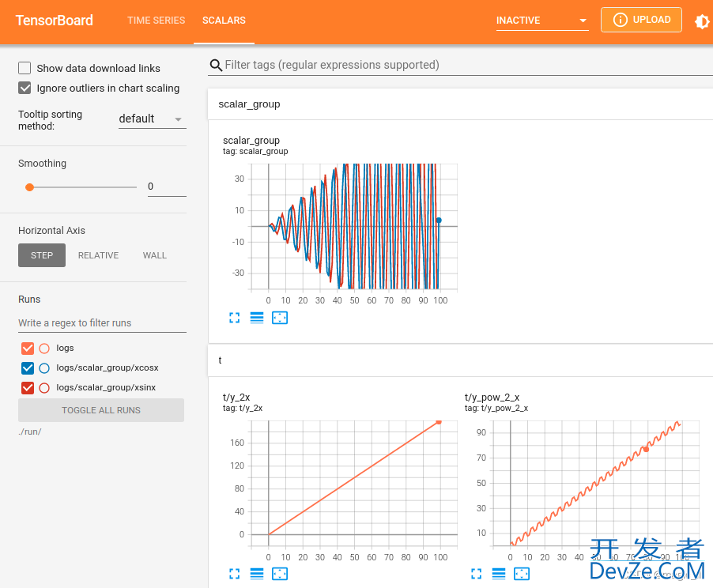The width and height of the screenshot is (713, 588).
Task: Uncheck Ignore outliers in chart scaling
Action: pyautogui.click(x=25, y=88)
